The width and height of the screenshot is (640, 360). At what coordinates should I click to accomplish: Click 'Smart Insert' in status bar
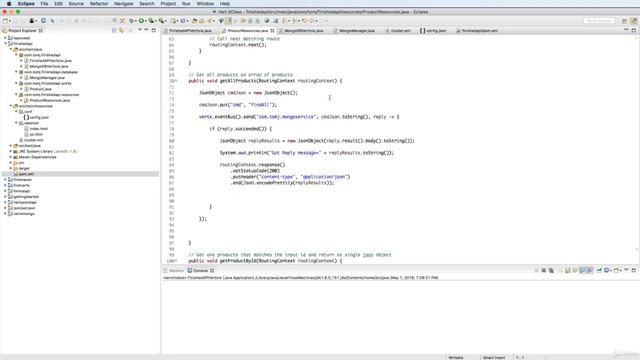pyautogui.click(x=494, y=358)
